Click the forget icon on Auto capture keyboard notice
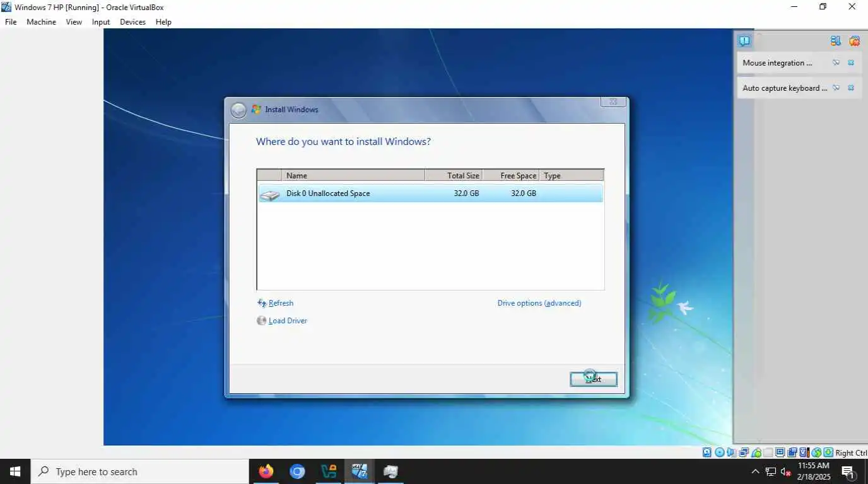868x484 pixels. (836, 88)
